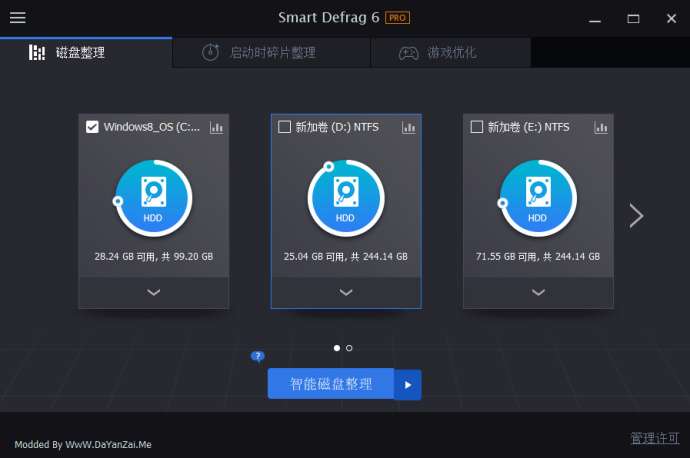This screenshot has height=458, width=690.
Task: Click the HDD disk icon for E: drive
Action: click(537, 199)
